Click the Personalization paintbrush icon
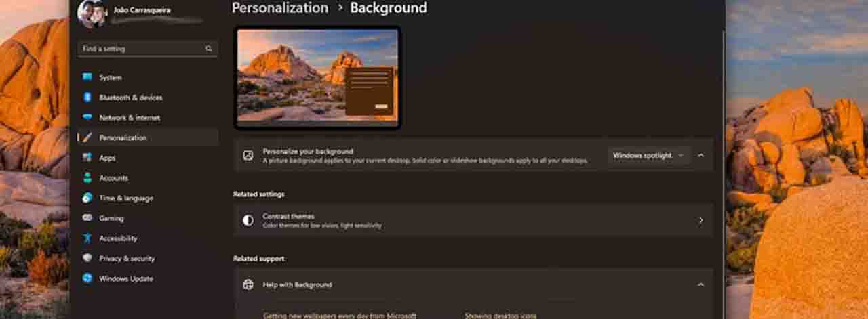Image resolution: width=868 pixels, height=319 pixels. pos(87,137)
